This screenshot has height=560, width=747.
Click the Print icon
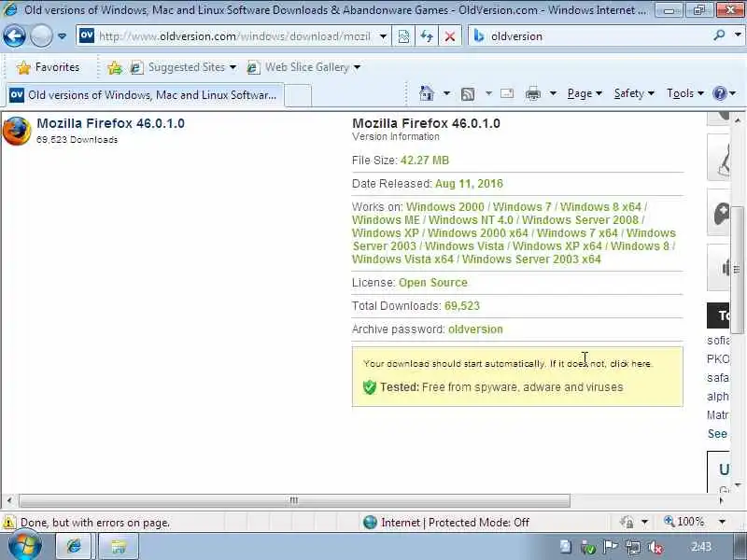532,94
